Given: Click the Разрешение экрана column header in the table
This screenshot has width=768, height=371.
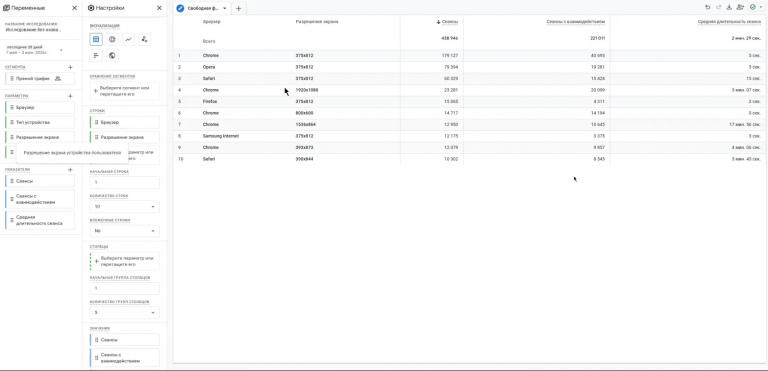Looking at the screenshot, I should [x=317, y=22].
